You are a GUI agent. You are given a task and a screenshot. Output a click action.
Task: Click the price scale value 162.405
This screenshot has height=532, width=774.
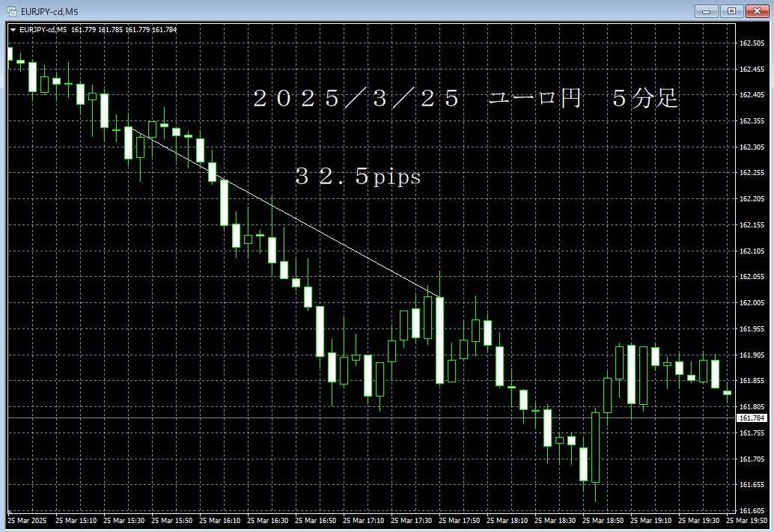coord(752,94)
